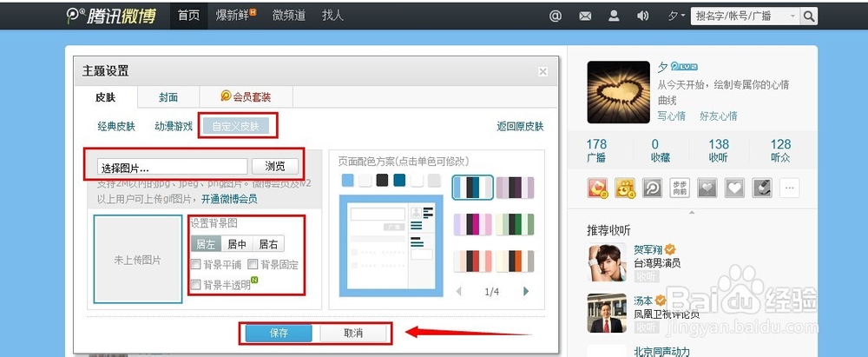
Task: Select the orange cream color scheme palette
Action: (515, 261)
